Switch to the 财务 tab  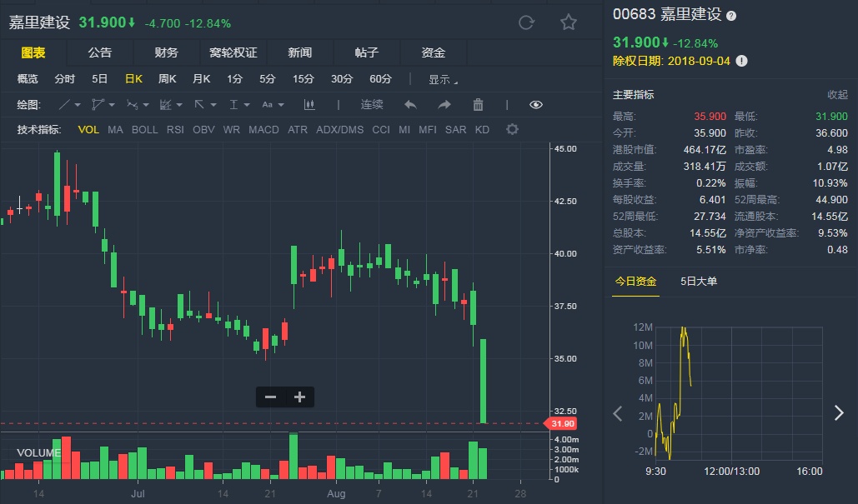pos(166,52)
